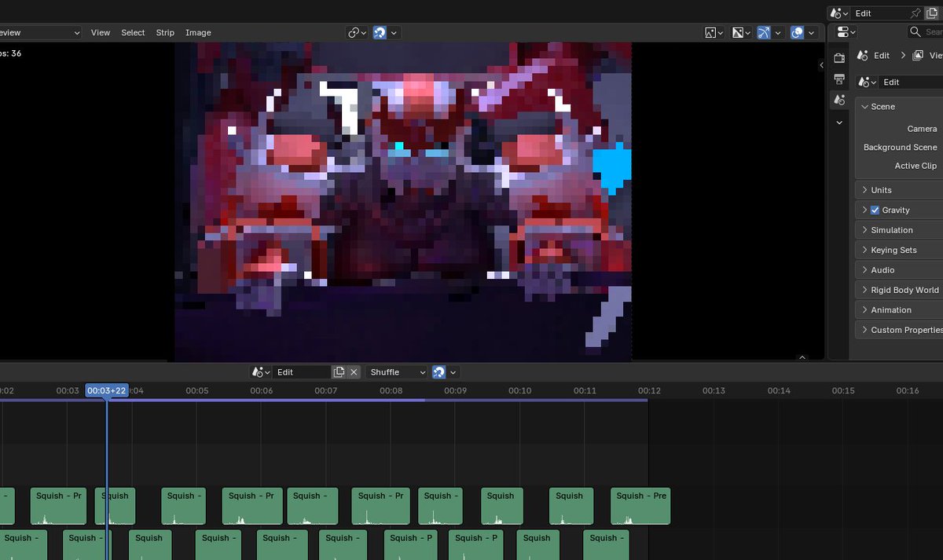Expand the Simulation panel

[x=899, y=230]
